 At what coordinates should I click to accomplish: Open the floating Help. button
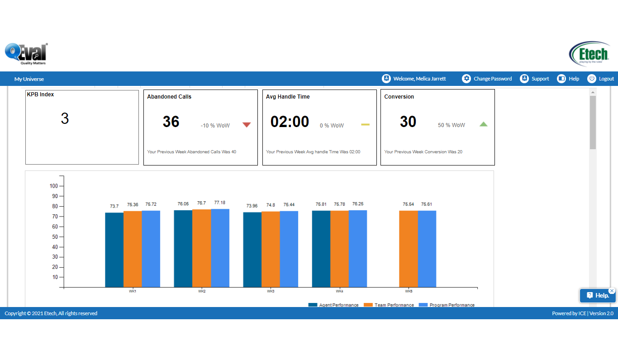click(598, 295)
